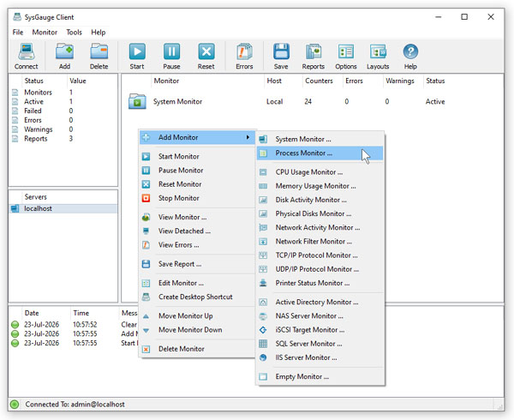Select the Reports row in status panel

(63, 139)
